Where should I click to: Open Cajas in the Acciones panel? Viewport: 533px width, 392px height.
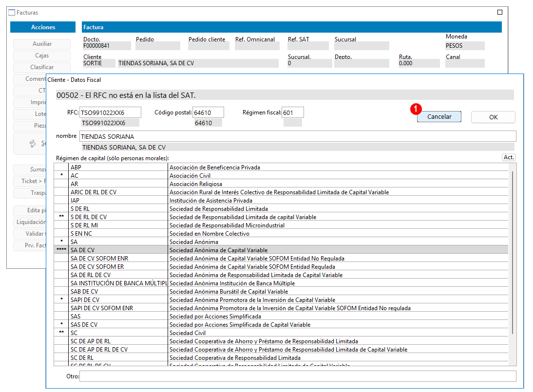point(42,56)
